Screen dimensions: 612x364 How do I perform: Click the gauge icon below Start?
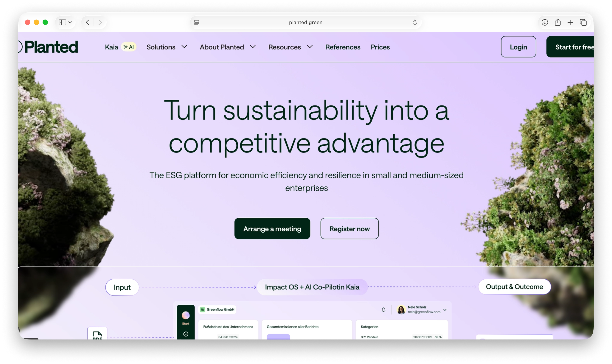[186, 334]
